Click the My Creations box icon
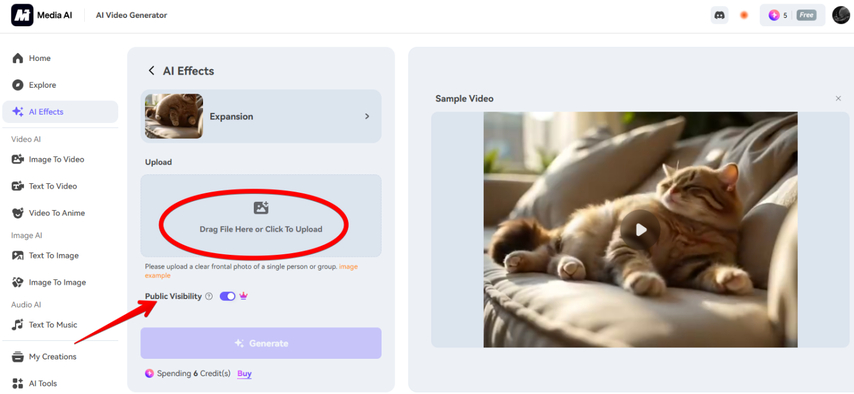 (x=18, y=356)
